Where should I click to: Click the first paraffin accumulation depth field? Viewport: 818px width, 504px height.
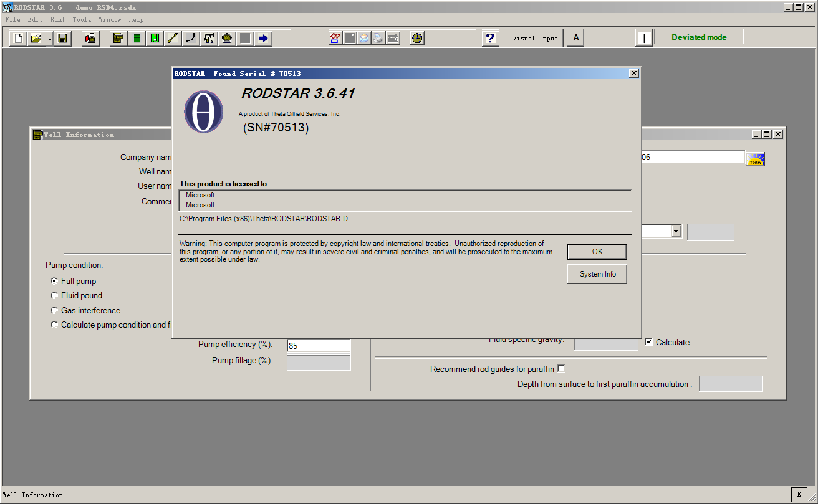(x=730, y=384)
